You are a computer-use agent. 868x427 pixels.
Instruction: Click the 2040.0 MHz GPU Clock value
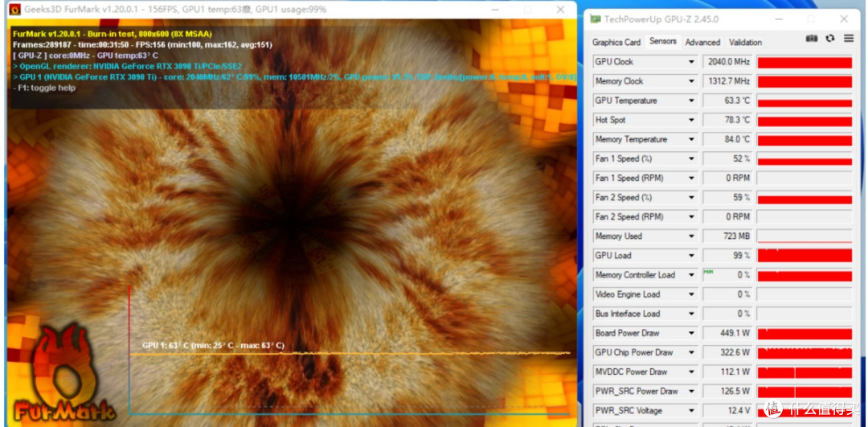[727, 62]
